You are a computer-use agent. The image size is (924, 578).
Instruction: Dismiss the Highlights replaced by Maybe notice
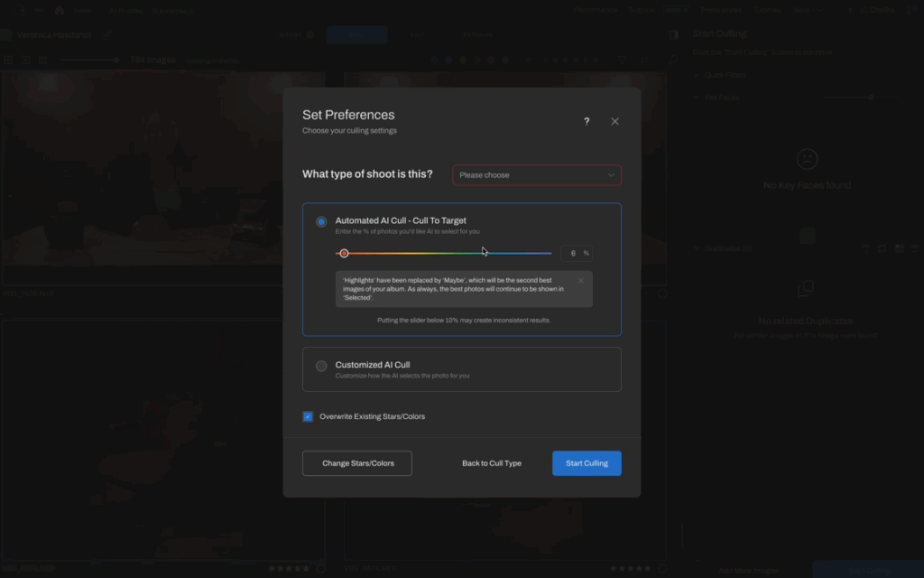(x=580, y=281)
